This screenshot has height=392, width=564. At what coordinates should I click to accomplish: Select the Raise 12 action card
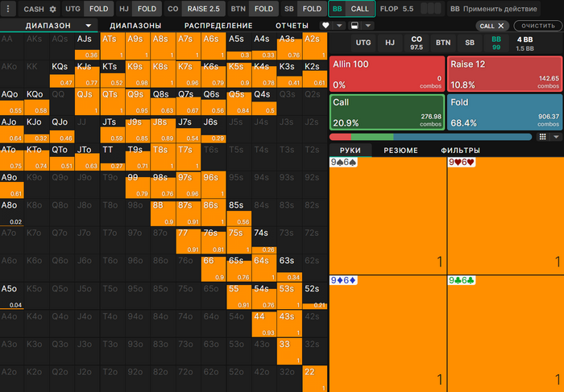(504, 74)
